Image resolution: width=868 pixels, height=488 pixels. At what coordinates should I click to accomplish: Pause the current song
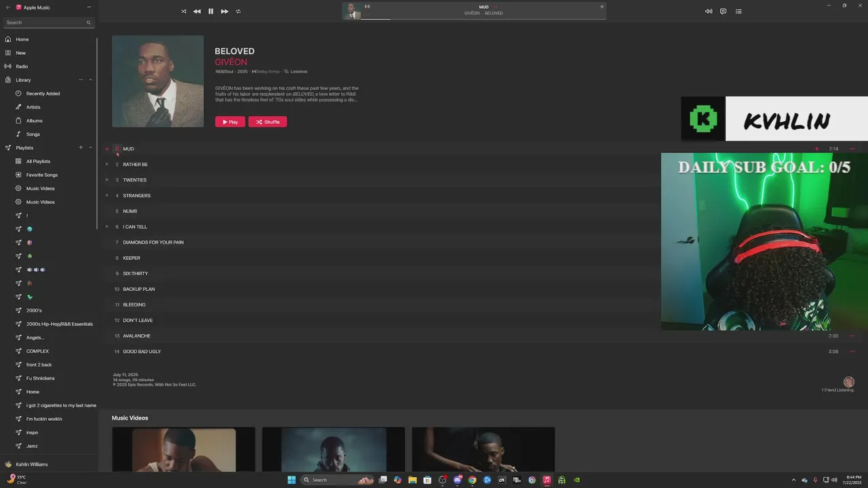point(211,12)
